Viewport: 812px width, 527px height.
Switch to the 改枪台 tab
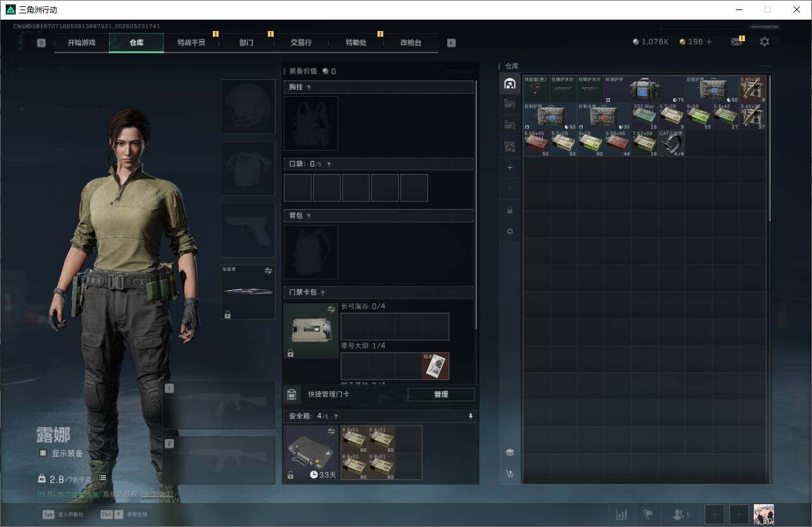point(411,42)
